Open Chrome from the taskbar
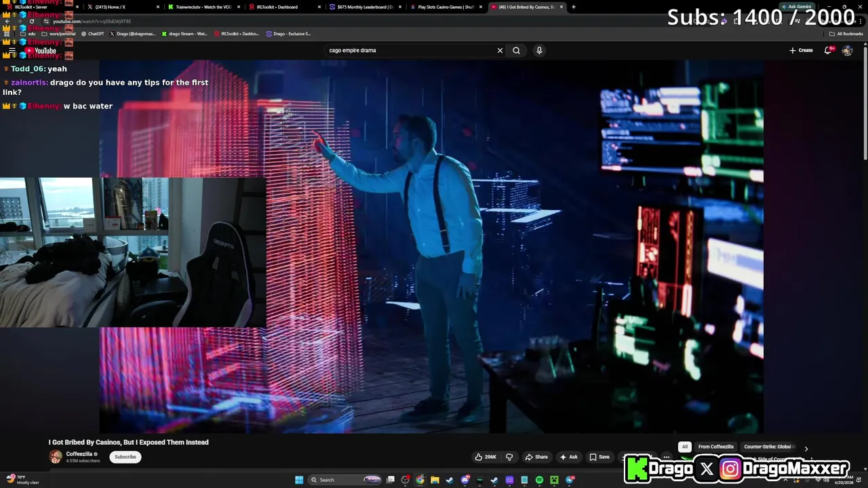Viewport: 868px width, 488px height. tap(420, 480)
